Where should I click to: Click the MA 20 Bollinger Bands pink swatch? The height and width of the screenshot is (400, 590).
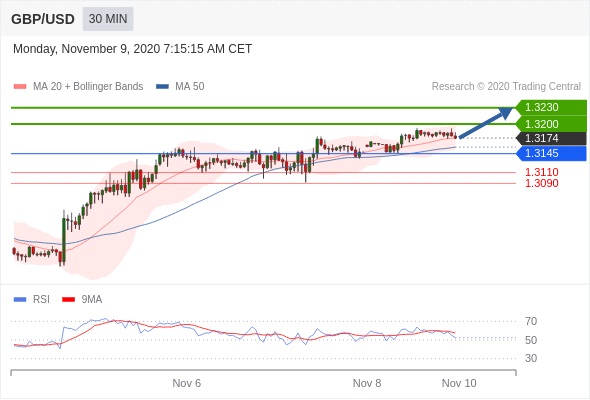(20, 87)
